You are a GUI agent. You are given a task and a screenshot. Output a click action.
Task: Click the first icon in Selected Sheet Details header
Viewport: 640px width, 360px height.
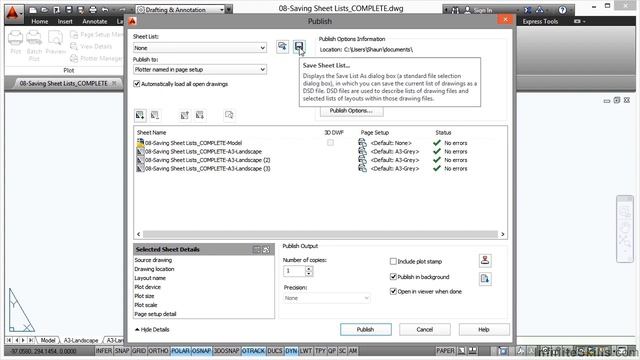[257, 249]
